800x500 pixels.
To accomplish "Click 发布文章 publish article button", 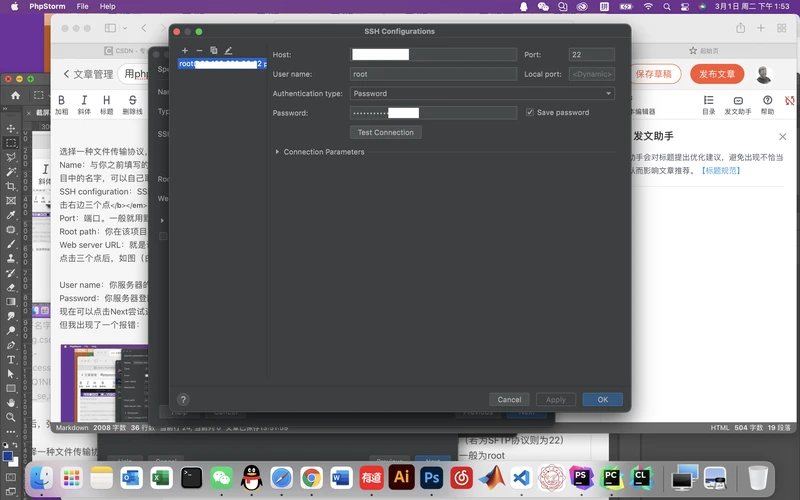I will tap(717, 74).
